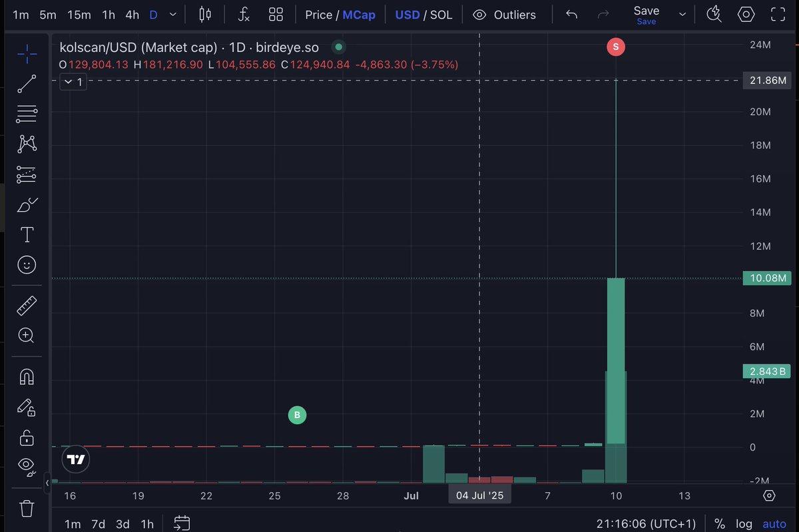Screen dimensions: 799x532
Task: Toggle log scale mode
Action: 744,524
